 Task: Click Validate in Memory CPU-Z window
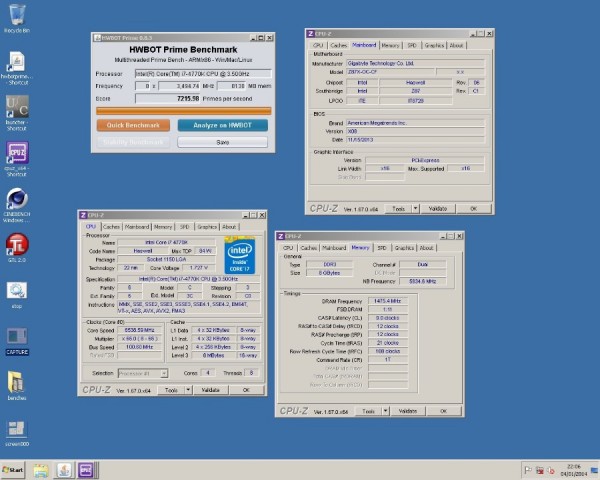tap(408, 411)
